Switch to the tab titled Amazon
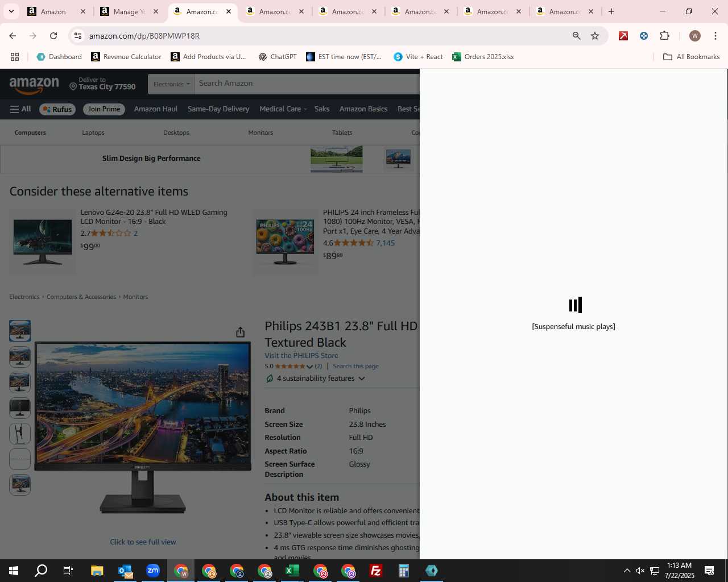 pos(57,11)
